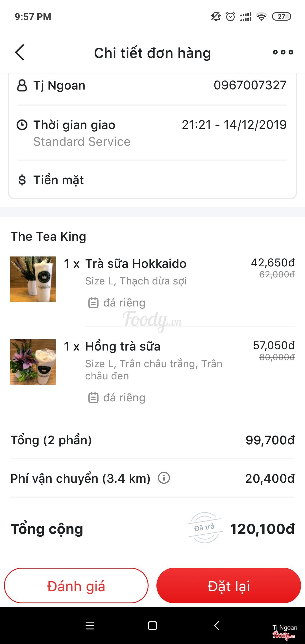Tap the note icon under Hồng trà sữa
The width and height of the screenshot is (305, 644).
tap(93, 398)
